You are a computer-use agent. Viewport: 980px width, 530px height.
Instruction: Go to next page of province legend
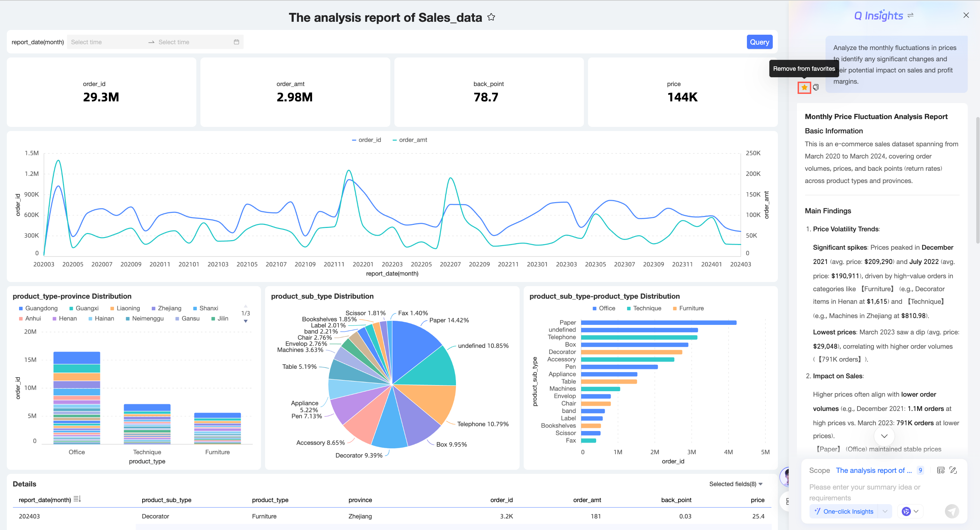click(246, 321)
